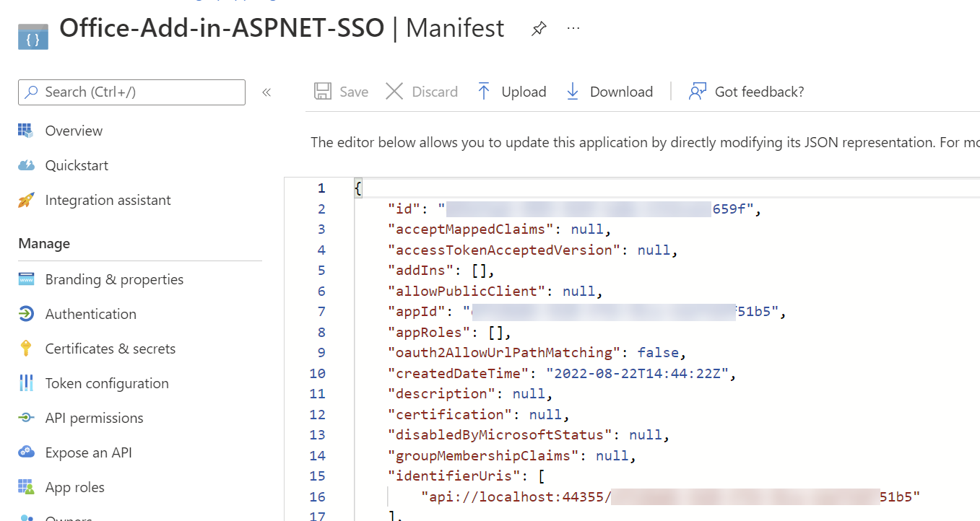The image size is (980, 521).
Task: Download the application manifest
Action: tap(609, 92)
